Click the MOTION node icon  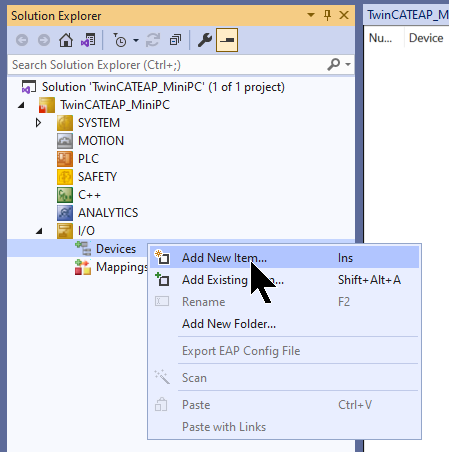(x=65, y=141)
